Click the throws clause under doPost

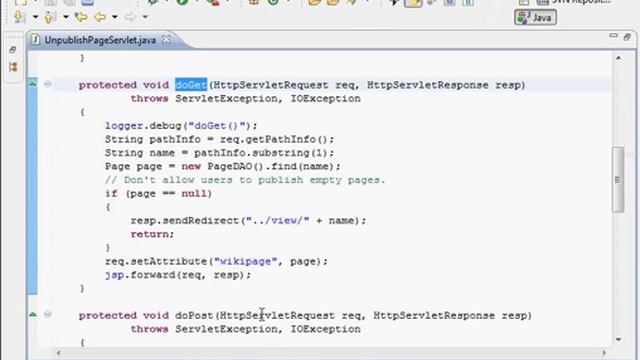click(245, 329)
